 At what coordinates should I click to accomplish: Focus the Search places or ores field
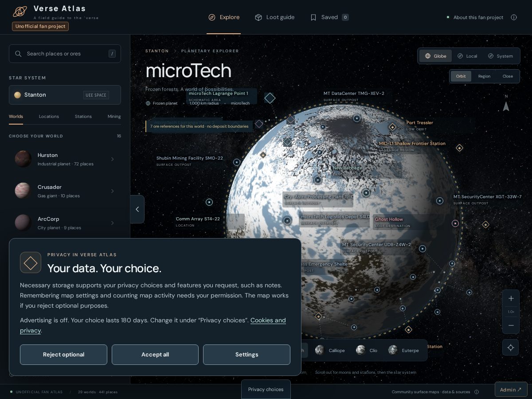click(65, 54)
